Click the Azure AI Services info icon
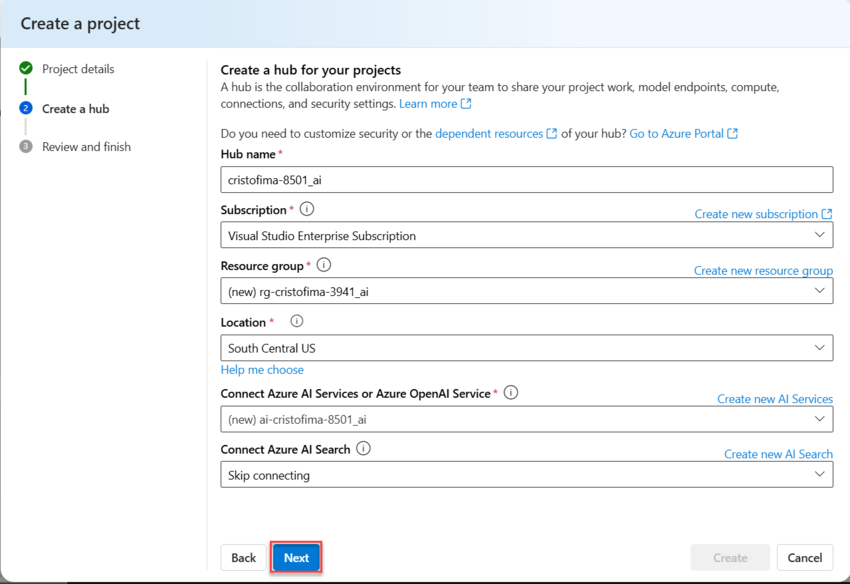 511,393
